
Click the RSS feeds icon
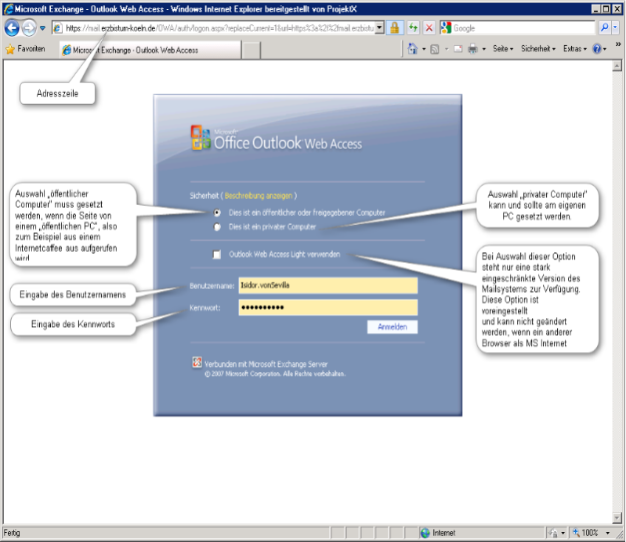(x=435, y=49)
